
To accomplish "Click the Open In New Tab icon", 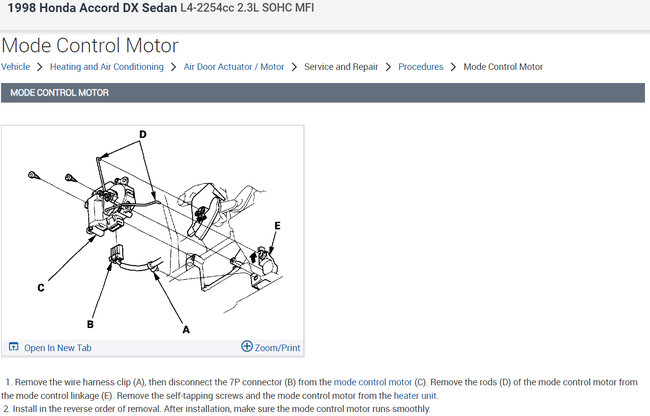I will point(14,346).
